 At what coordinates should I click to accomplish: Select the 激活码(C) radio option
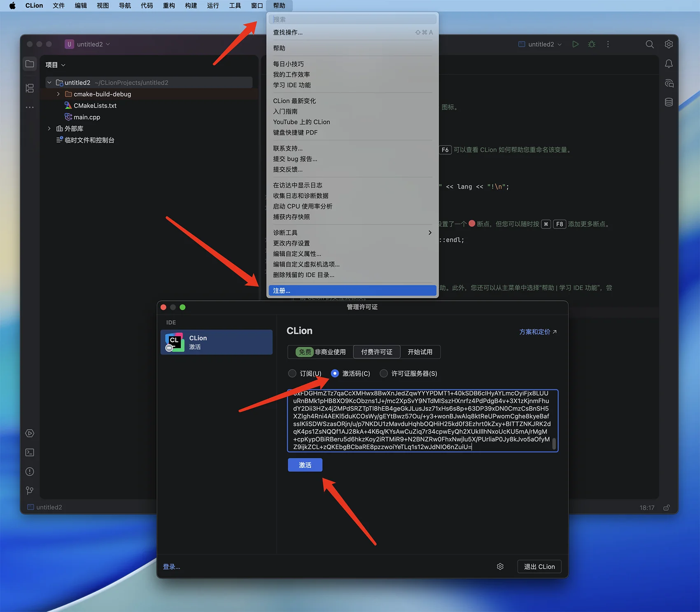(x=335, y=374)
